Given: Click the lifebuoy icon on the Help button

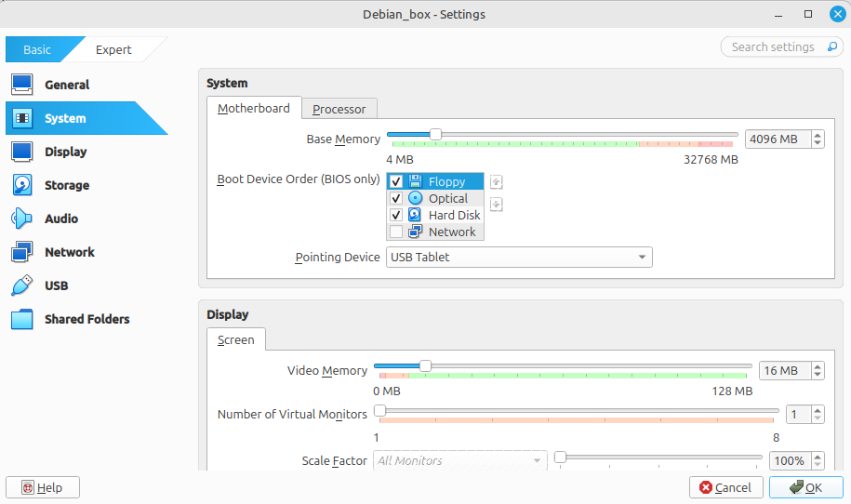Looking at the screenshot, I should pyautogui.click(x=28, y=487).
